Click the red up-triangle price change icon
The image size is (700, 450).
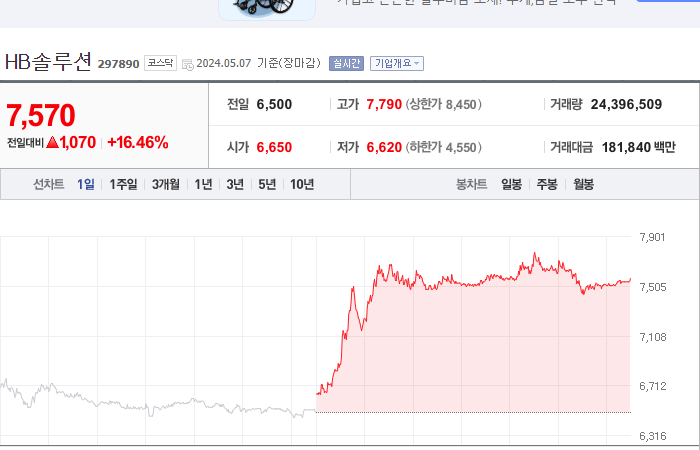coord(53,142)
